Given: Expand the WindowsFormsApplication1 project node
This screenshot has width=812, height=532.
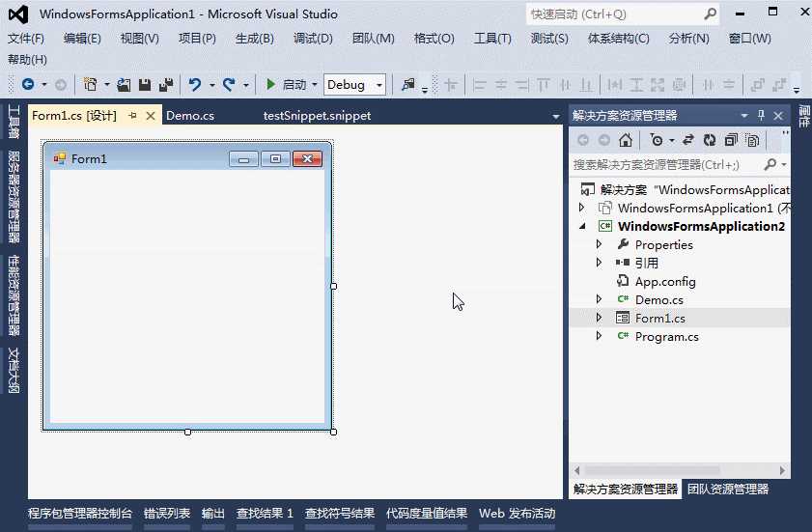Looking at the screenshot, I should click(581, 208).
